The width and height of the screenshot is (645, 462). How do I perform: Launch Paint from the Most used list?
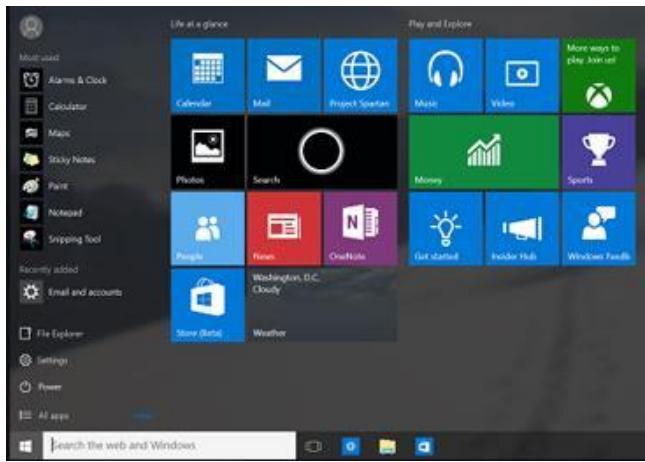(44, 186)
